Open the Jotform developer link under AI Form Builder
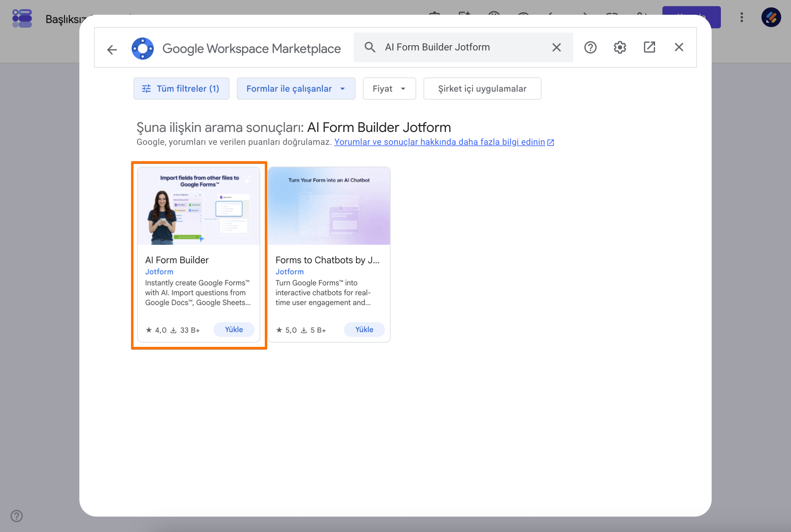Image resolution: width=791 pixels, height=532 pixels. pyautogui.click(x=159, y=272)
